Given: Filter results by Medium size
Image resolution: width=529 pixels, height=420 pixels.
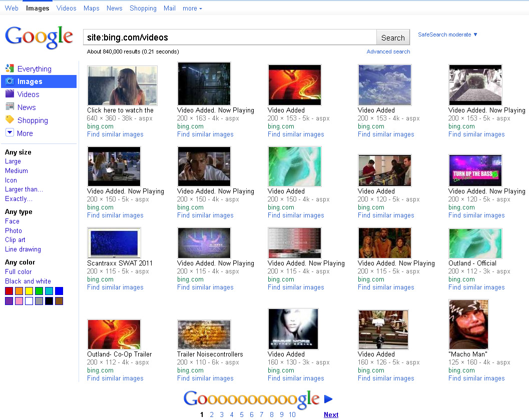Looking at the screenshot, I should [x=17, y=171].
